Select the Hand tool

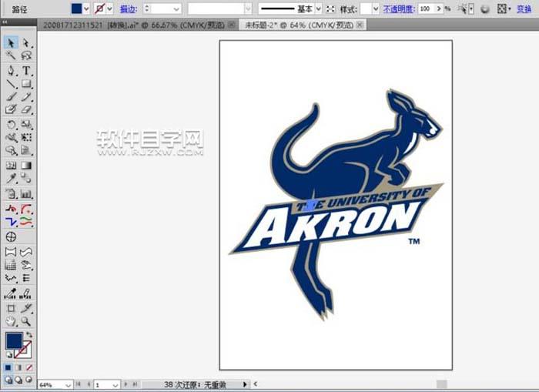[x=11, y=321]
